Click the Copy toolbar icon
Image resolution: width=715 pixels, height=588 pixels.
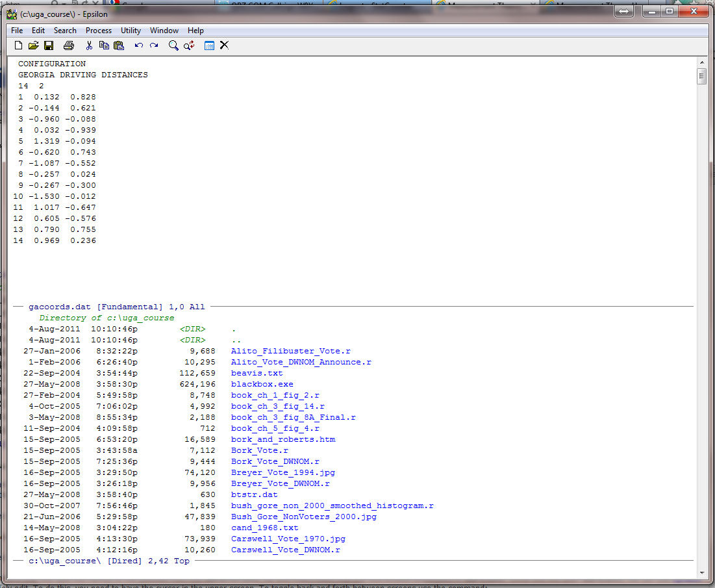[x=104, y=45]
